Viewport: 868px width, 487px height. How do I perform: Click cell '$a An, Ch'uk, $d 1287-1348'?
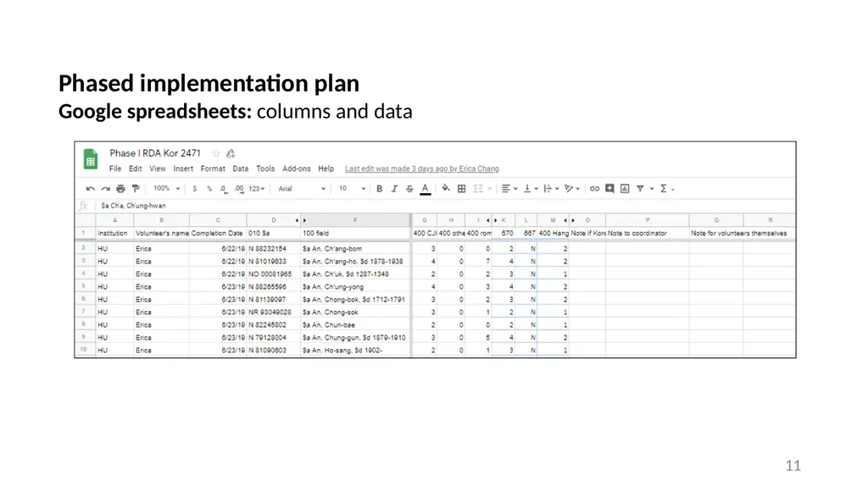click(355, 274)
